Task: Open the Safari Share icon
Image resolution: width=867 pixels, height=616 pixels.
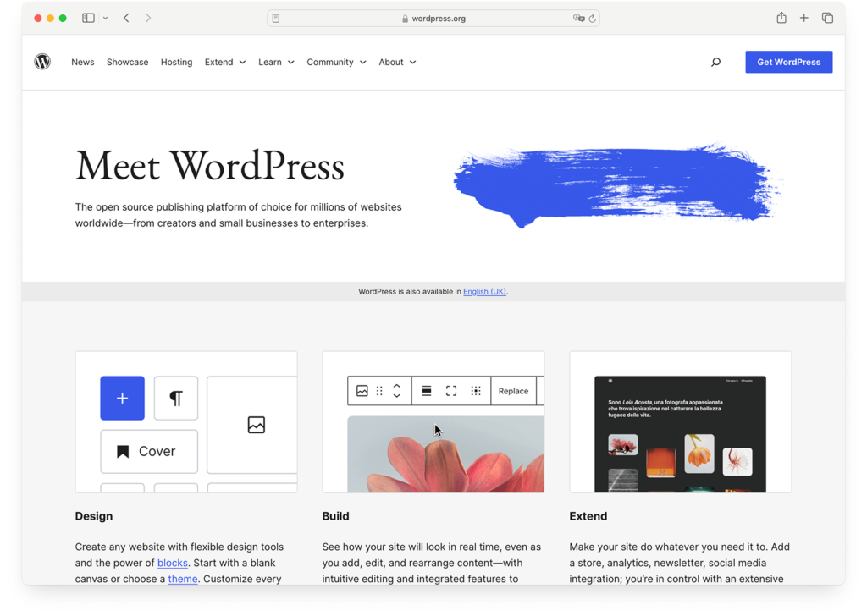Action: [781, 18]
